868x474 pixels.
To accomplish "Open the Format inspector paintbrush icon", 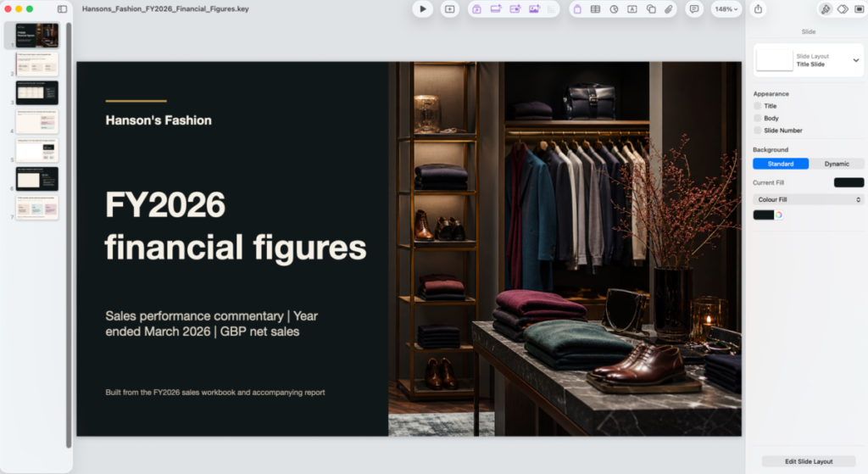I will pyautogui.click(x=826, y=8).
